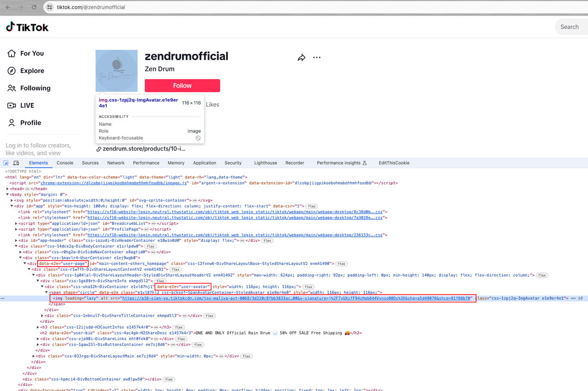Viewport: 588px width, 391px height.
Task: Click the share arrow icon on profile
Action: click(301, 58)
